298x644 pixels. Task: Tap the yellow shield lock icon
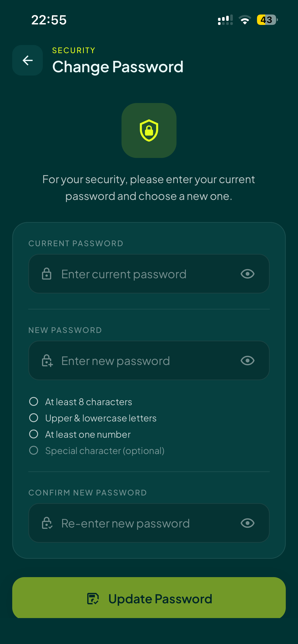pyautogui.click(x=149, y=130)
